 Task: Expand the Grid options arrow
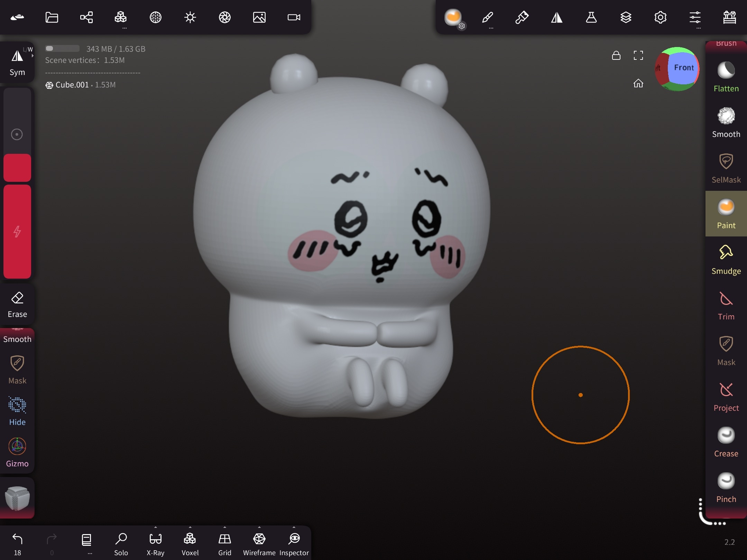coord(225,528)
